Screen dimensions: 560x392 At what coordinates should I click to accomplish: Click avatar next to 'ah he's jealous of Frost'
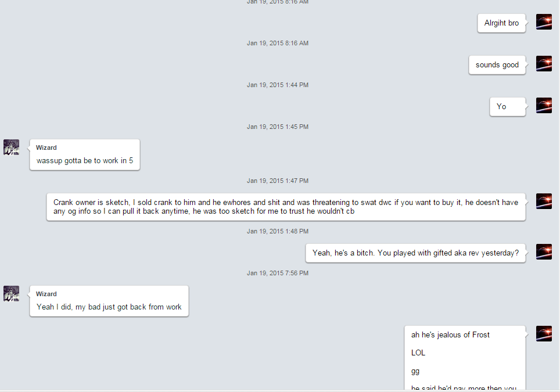[544, 333]
